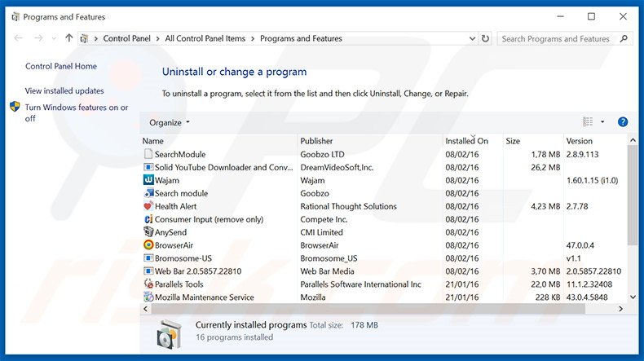
Task: Select Consumer Input (remove only) name
Action: (209, 219)
